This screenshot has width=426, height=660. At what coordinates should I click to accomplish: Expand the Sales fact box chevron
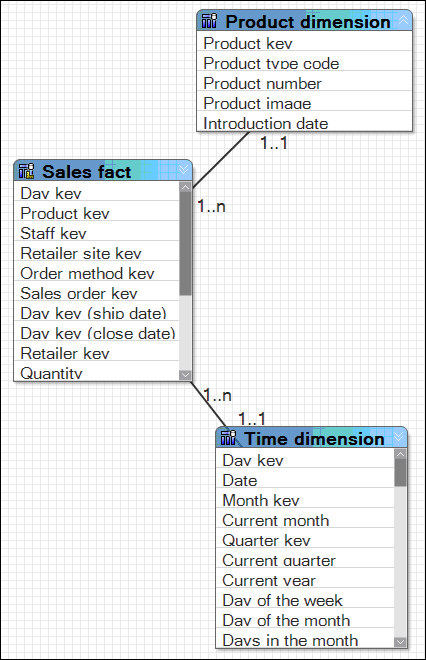(184, 169)
